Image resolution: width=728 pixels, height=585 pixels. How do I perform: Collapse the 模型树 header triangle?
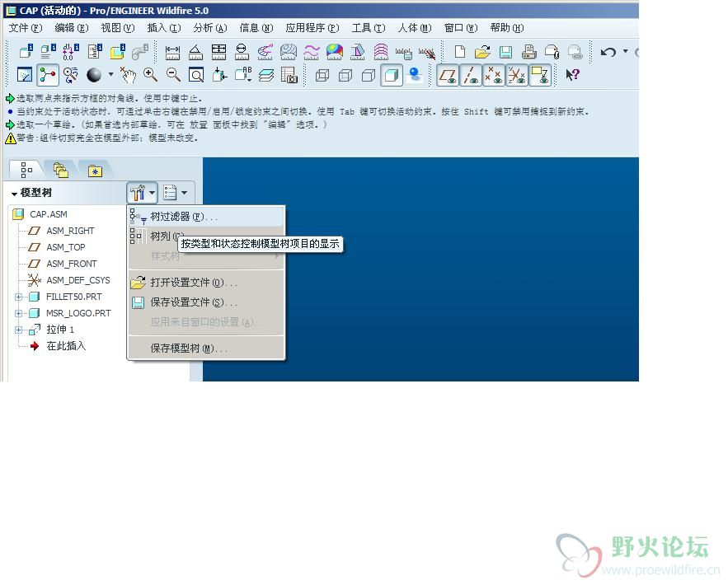coord(14,194)
